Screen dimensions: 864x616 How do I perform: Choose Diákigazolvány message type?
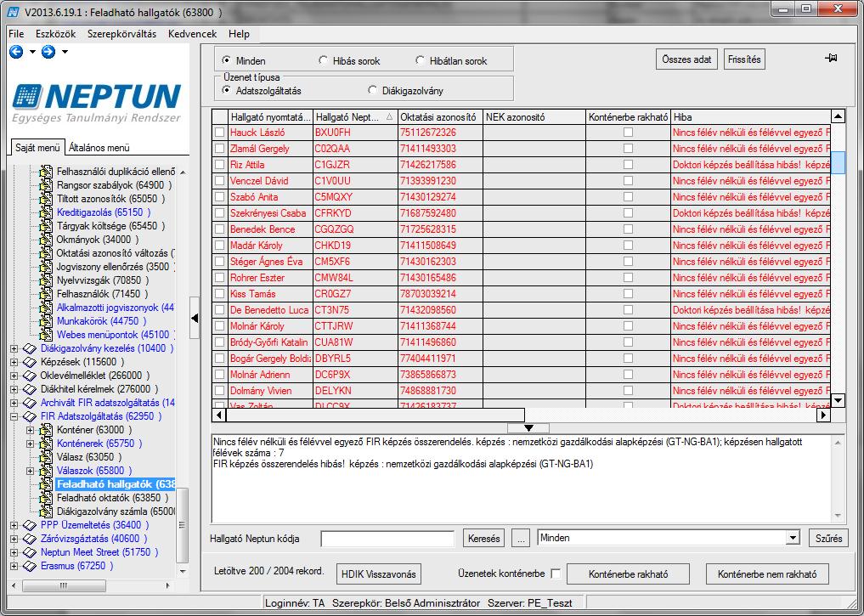[x=372, y=90]
